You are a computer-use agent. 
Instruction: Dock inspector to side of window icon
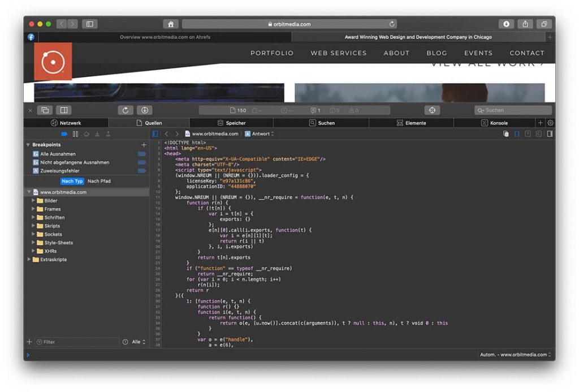pyautogui.click(x=64, y=110)
